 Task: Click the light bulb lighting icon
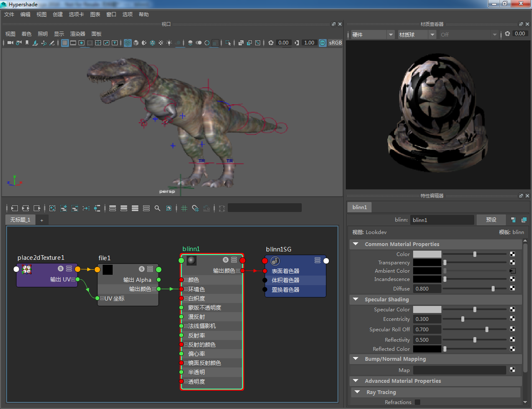pyautogui.click(x=169, y=43)
